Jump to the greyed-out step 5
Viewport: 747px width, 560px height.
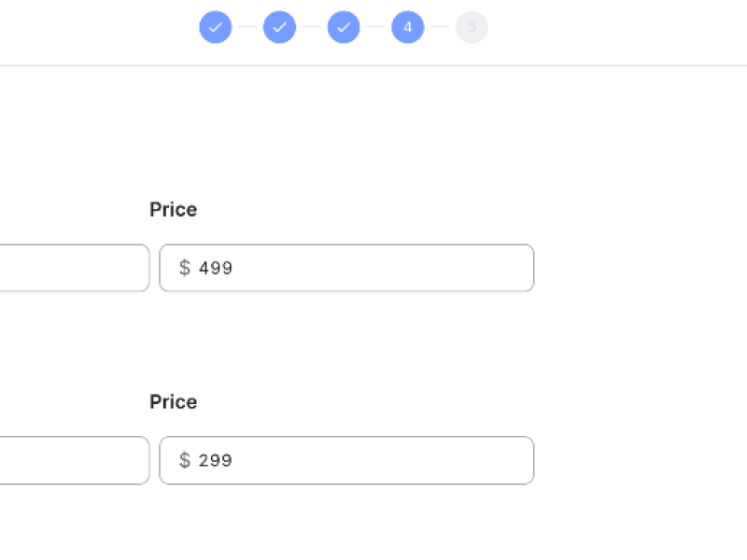[x=472, y=27]
